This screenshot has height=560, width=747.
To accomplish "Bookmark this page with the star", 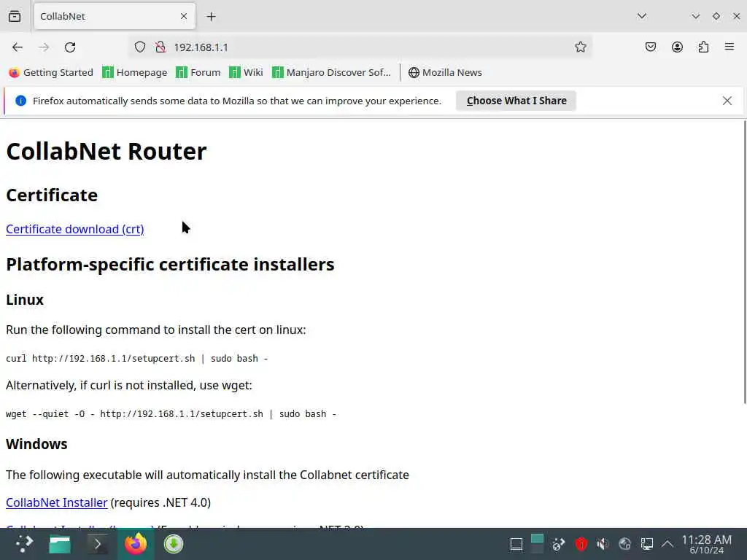I will pos(580,47).
